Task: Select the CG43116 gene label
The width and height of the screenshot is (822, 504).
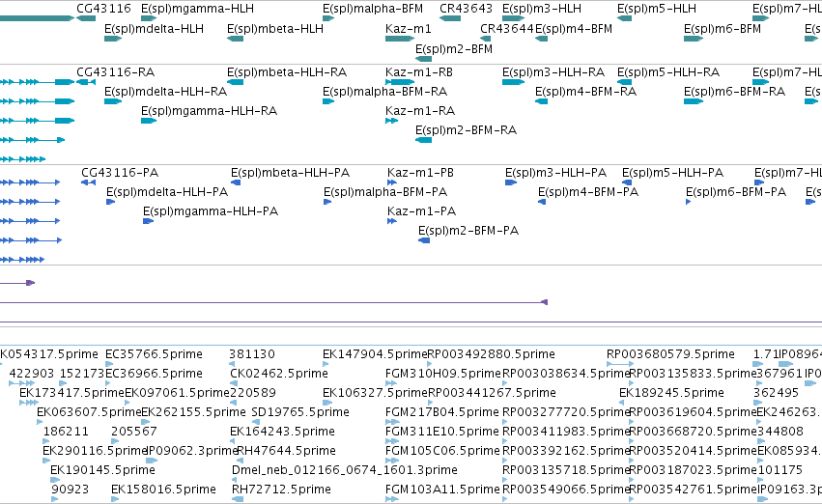Action: point(103,9)
